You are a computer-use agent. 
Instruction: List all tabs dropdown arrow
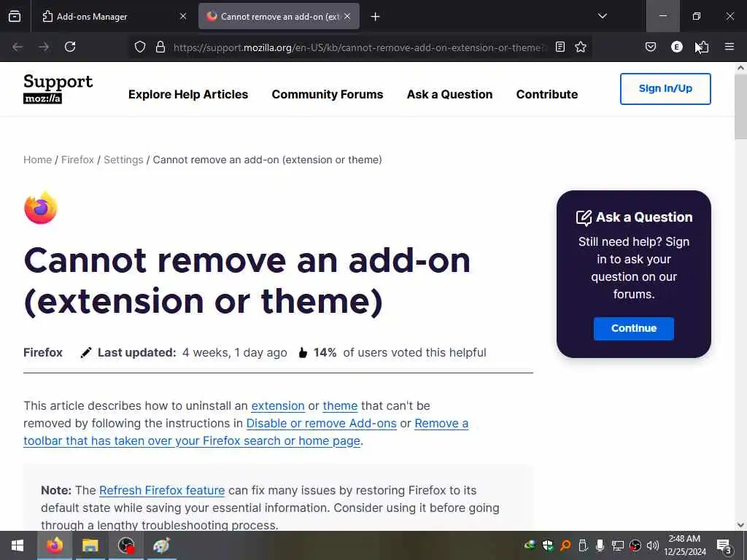[x=603, y=16]
